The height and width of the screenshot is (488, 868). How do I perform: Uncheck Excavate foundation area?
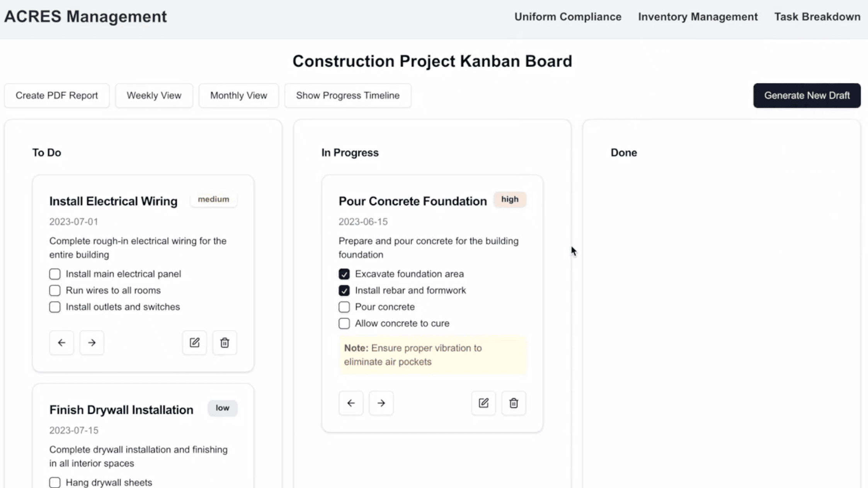[x=344, y=274]
